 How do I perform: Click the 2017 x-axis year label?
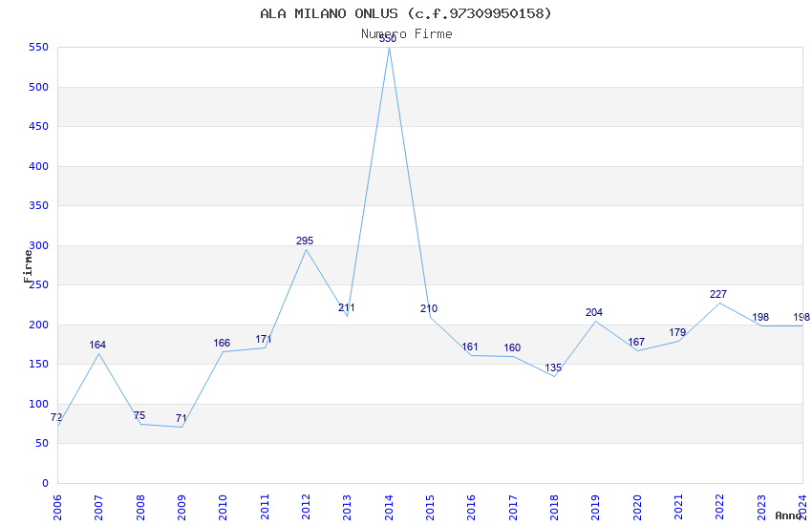coord(513,508)
